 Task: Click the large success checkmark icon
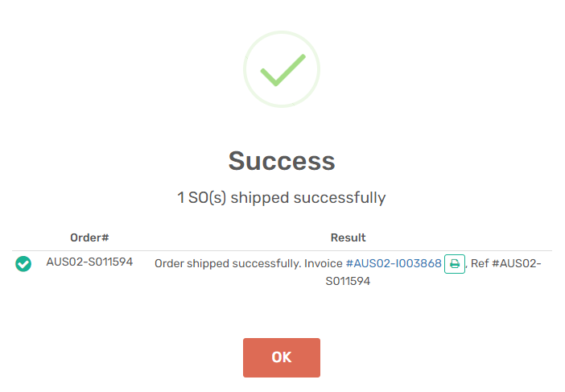click(282, 70)
